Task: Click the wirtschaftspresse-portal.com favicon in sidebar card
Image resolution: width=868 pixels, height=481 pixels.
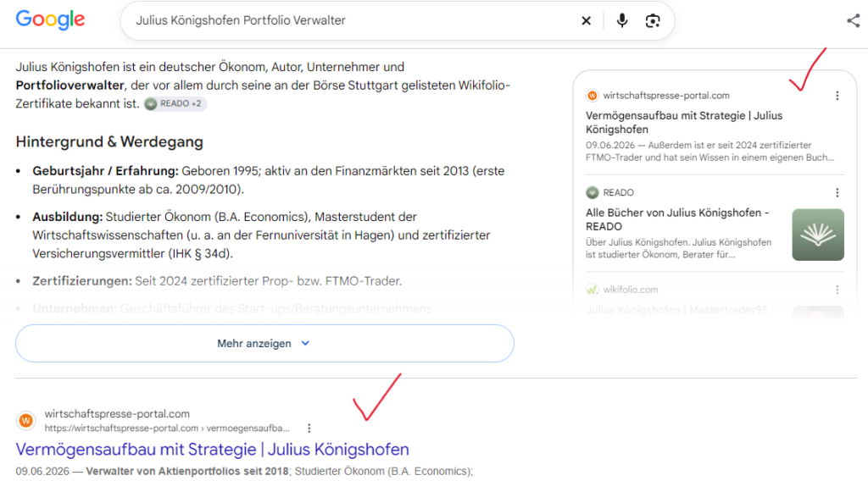Action: [x=593, y=96]
